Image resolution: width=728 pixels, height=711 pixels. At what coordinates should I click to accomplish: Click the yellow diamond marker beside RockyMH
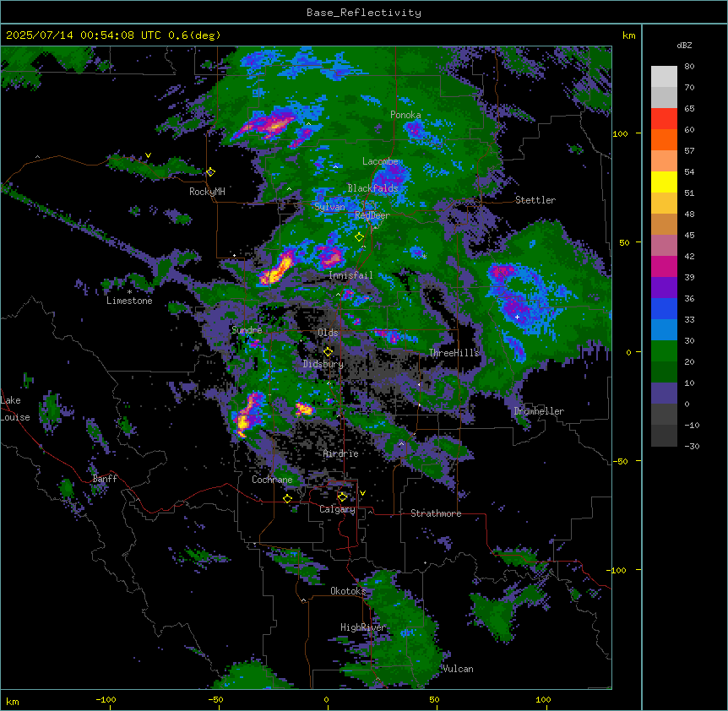pos(211,172)
